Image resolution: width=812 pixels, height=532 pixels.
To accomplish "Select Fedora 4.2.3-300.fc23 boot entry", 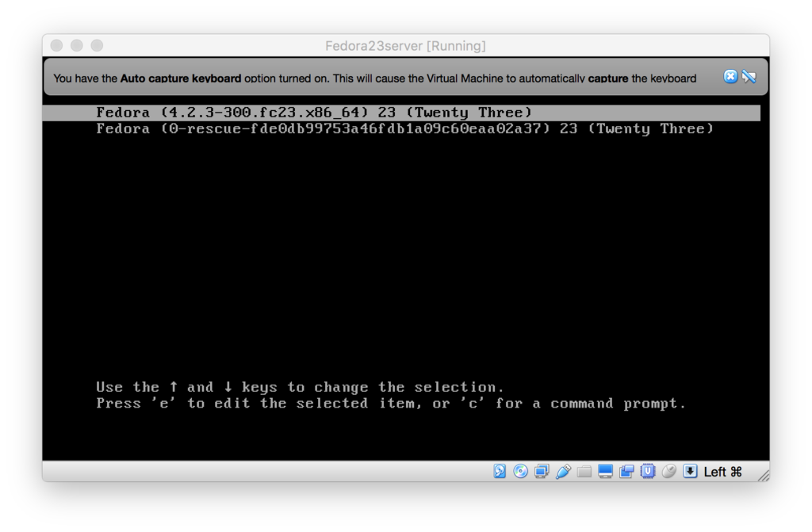I will pos(401,113).
